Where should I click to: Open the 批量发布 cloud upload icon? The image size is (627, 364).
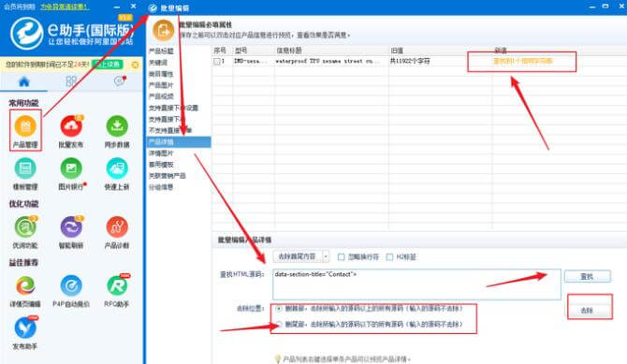(x=71, y=126)
